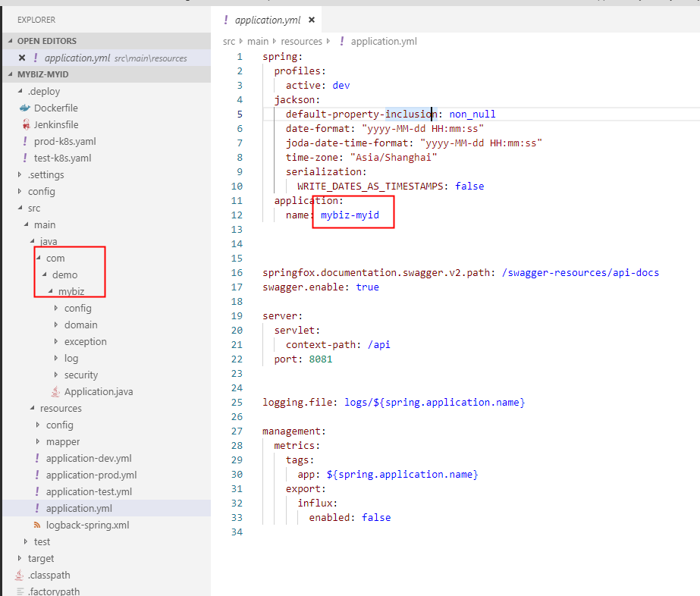Click value mybiz-myid on line 12
700x596 pixels.
pos(350,215)
